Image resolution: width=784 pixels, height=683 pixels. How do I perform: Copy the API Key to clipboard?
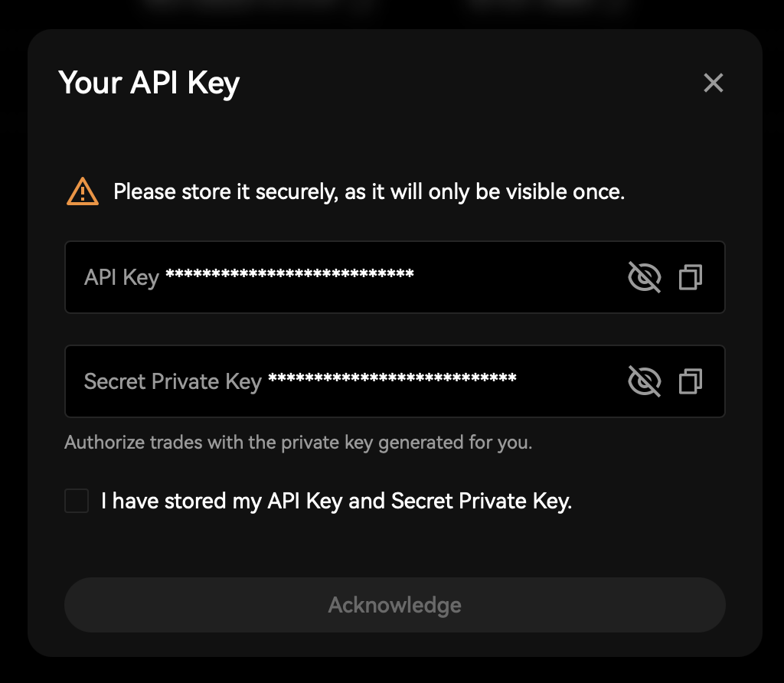pyautogui.click(x=691, y=277)
